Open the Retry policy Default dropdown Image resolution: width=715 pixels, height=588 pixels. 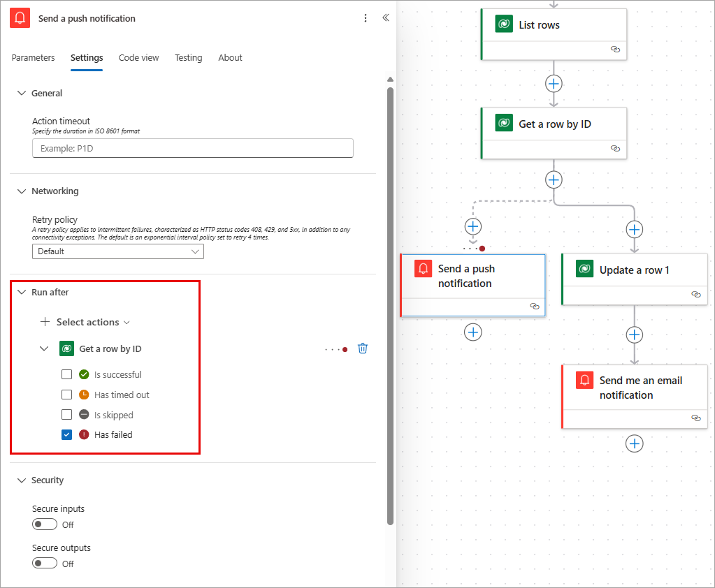coord(118,251)
